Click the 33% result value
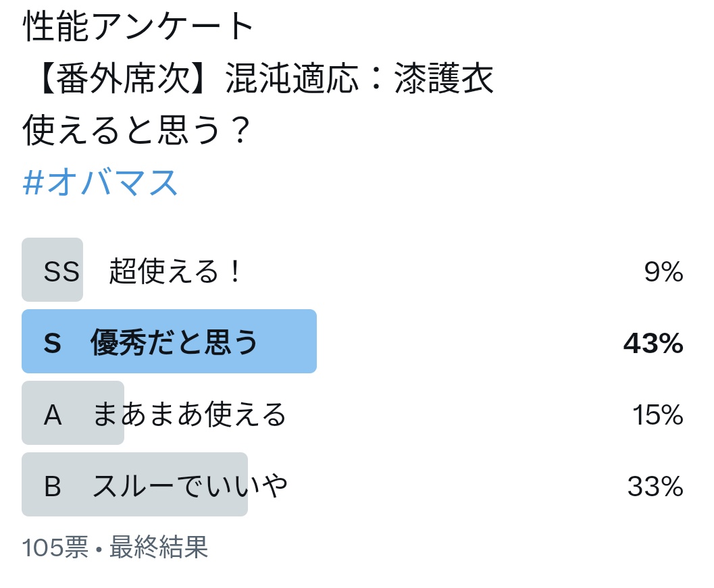 click(x=656, y=486)
